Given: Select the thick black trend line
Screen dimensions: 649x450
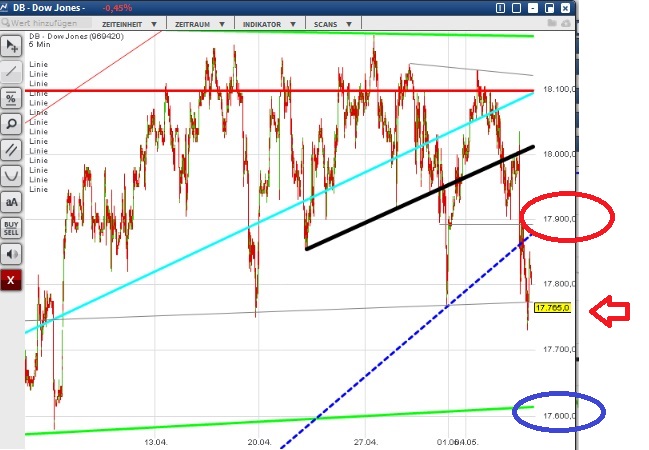Looking at the screenshot, I should (420, 197).
